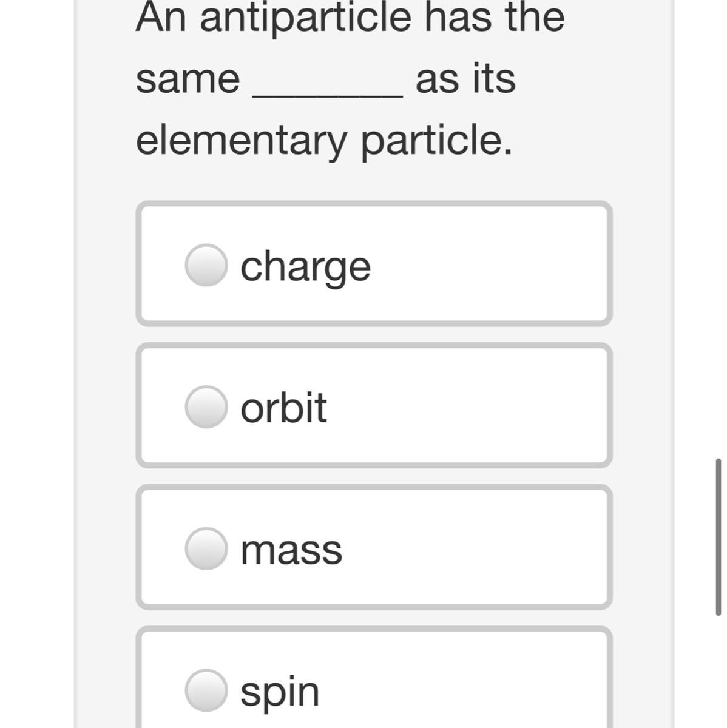Screen dimensions: 727x728
Task: Click the word 'same' in the question
Action: tap(188, 79)
